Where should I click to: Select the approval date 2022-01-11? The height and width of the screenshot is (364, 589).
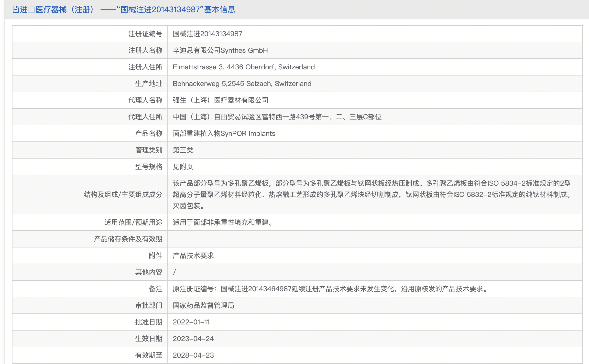pos(191,322)
